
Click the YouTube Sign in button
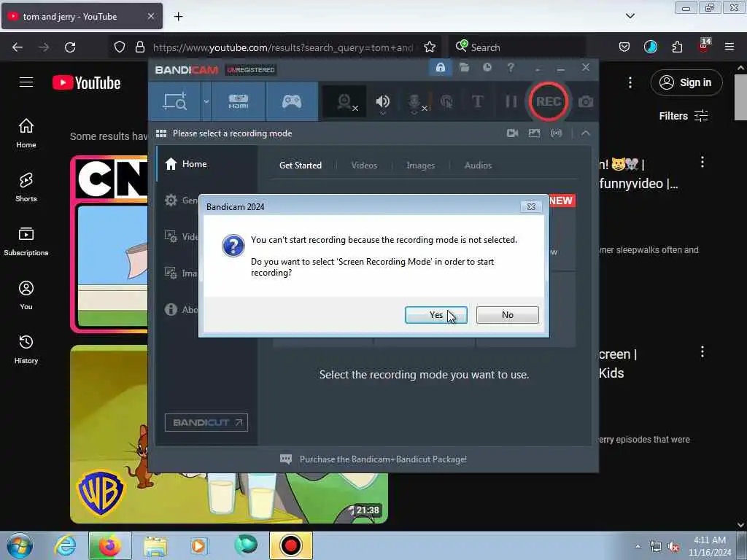coord(686,82)
